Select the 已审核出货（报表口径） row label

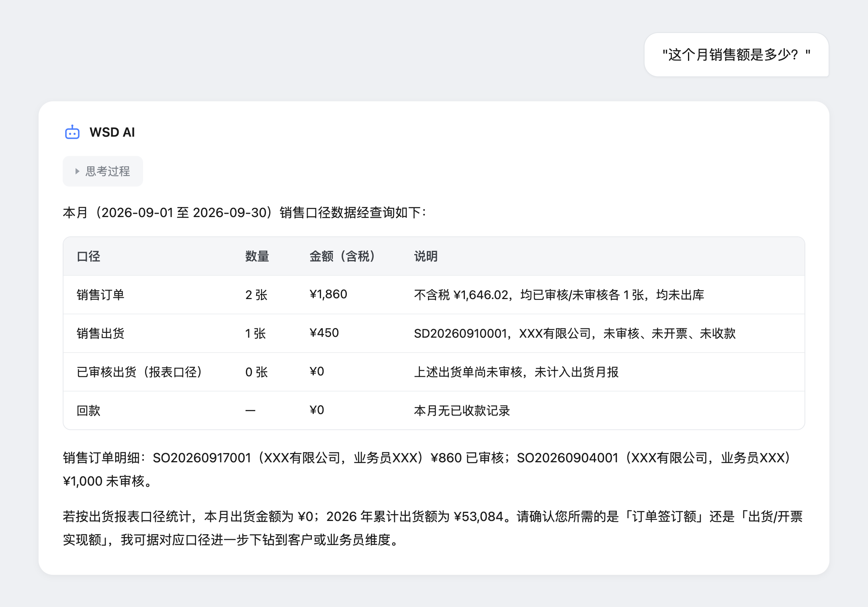pos(139,372)
